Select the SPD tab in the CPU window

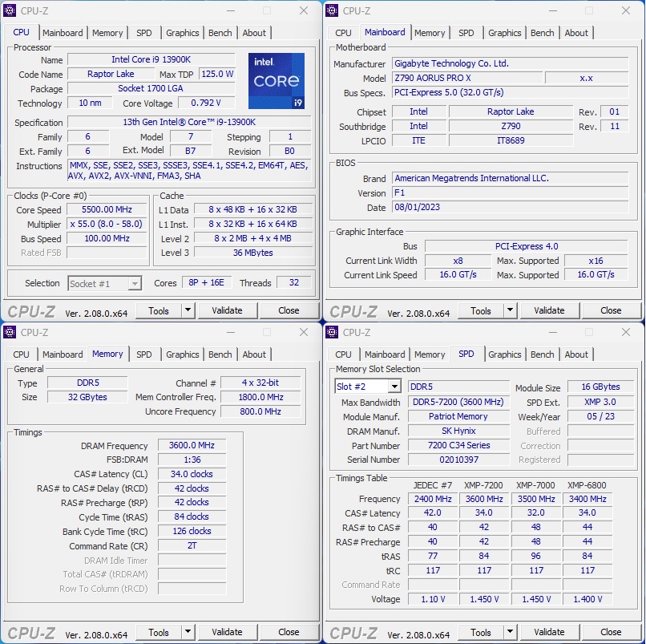(x=143, y=33)
